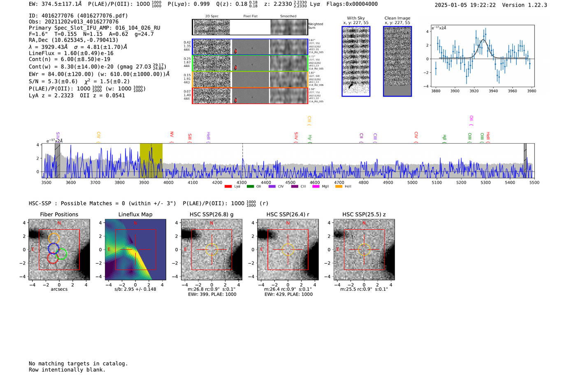Screen dimensions: 576x392
Task: Click the 'Version 1.22.3' text
Action: (525, 5)
